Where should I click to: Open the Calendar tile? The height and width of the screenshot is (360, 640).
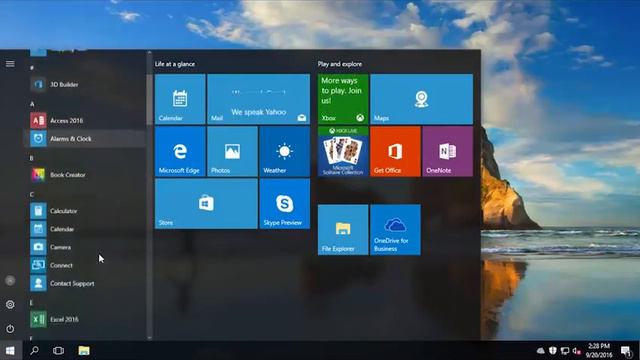180,99
